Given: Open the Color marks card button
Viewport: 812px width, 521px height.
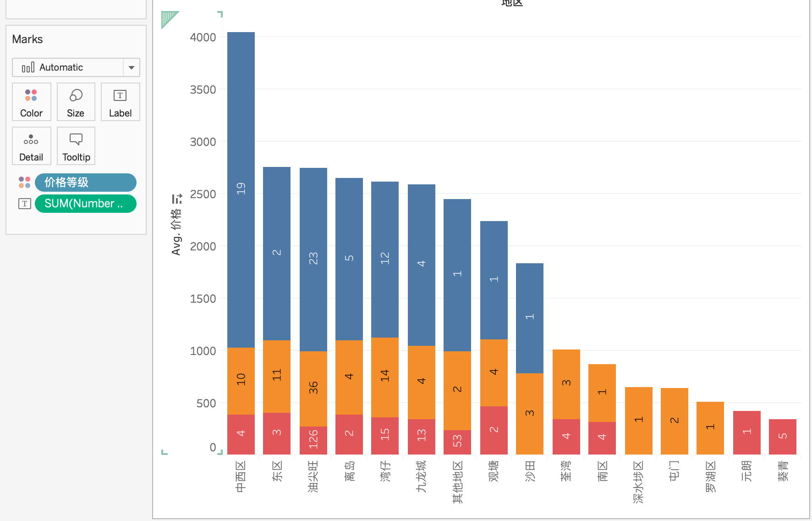Looking at the screenshot, I should (x=32, y=102).
